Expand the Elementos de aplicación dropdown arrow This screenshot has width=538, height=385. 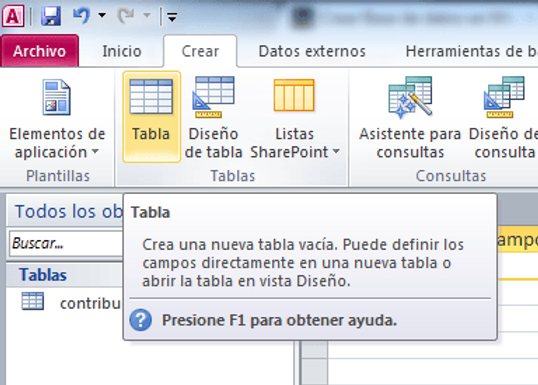pyautogui.click(x=95, y=151)
